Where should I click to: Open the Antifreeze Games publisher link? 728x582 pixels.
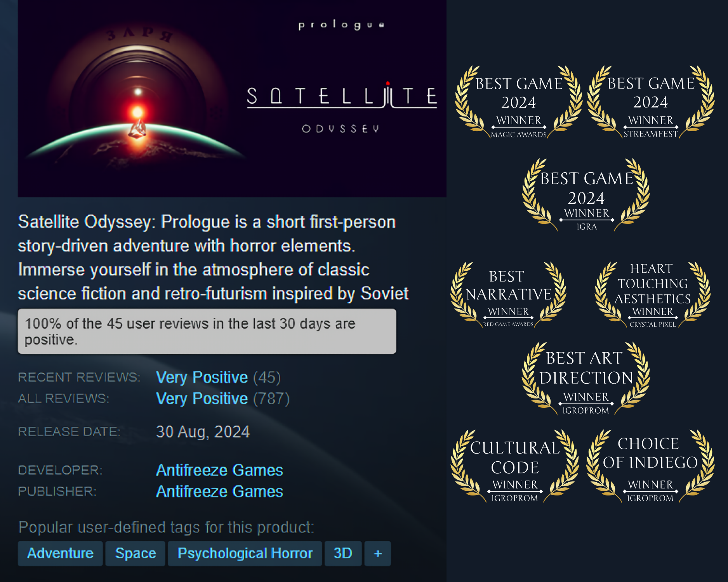pyautogui.click(x=219, y=492)
